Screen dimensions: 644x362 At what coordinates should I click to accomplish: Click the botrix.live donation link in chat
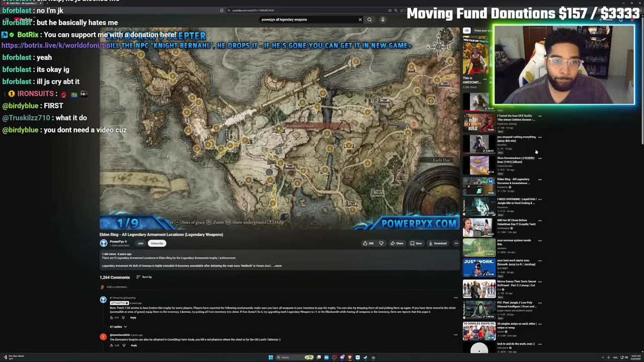coord(55,45)
